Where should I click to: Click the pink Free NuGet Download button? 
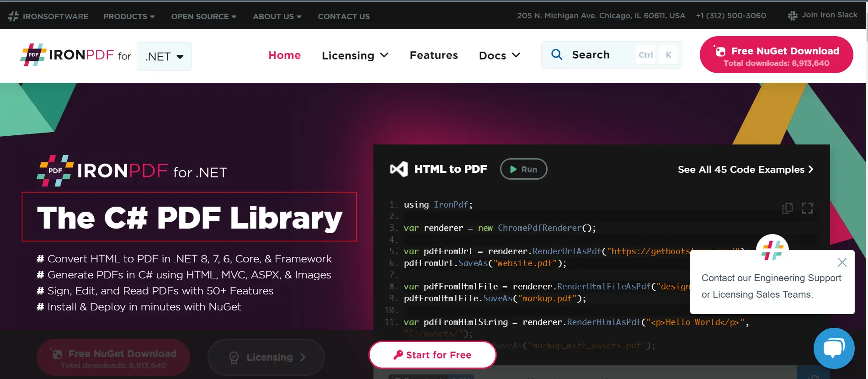pos(776,55)
